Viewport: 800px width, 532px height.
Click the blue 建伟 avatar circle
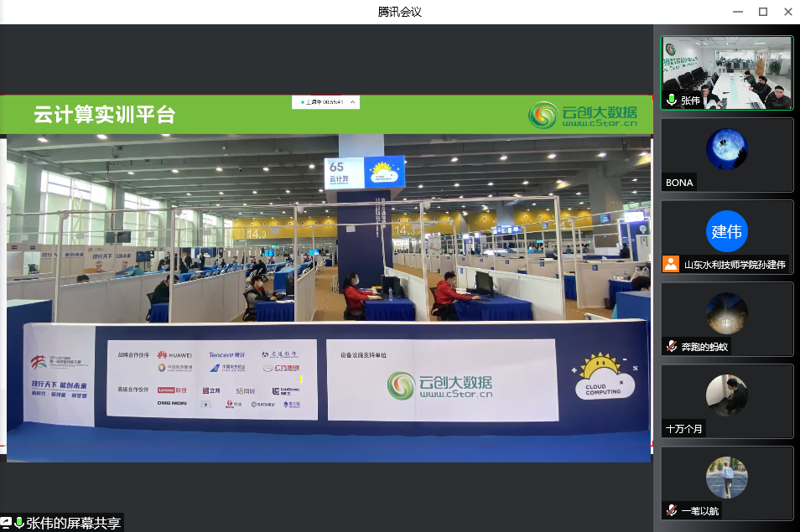(x=726, y=232)
